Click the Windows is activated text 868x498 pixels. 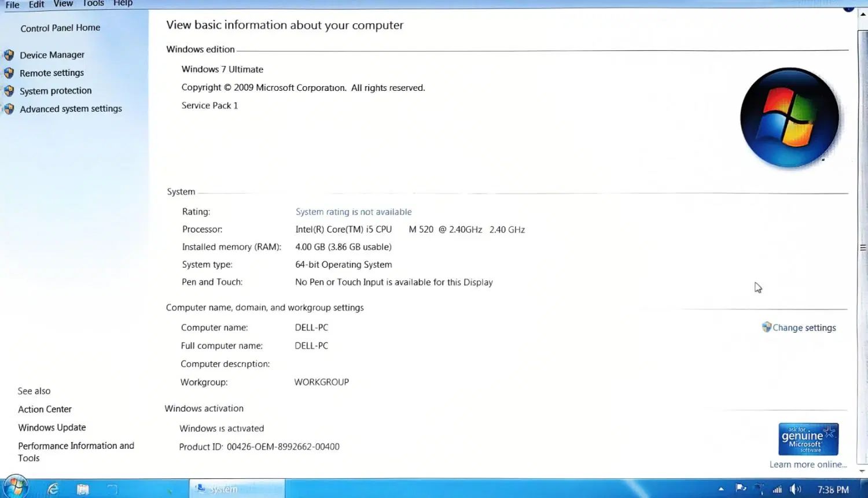[222, 429]
